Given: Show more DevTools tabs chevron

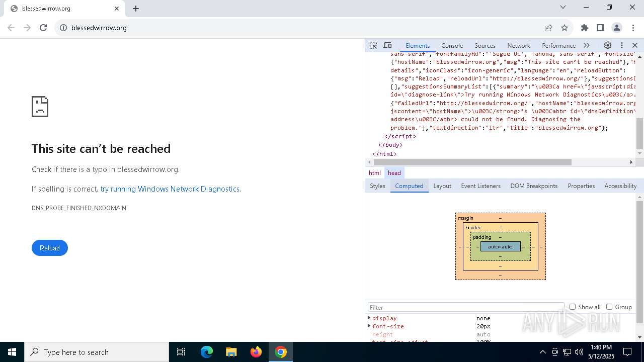Looking at the screenshot, I should (x=587, y=45).
